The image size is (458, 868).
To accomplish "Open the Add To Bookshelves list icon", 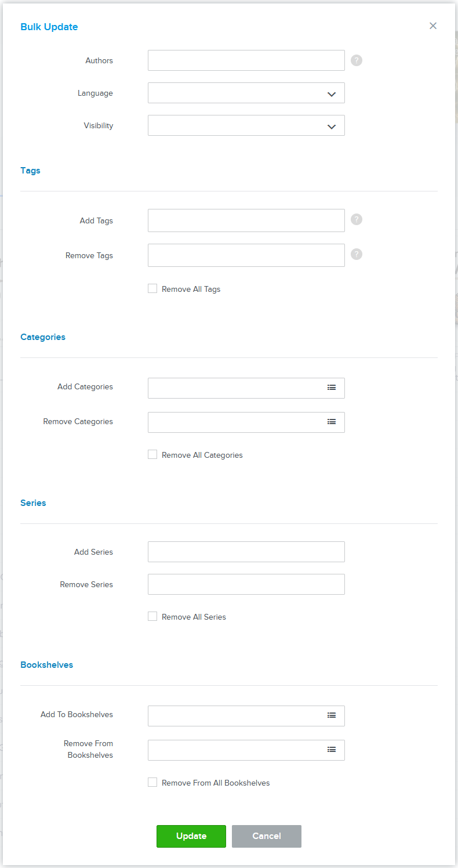I will click(x=332, y=715).
